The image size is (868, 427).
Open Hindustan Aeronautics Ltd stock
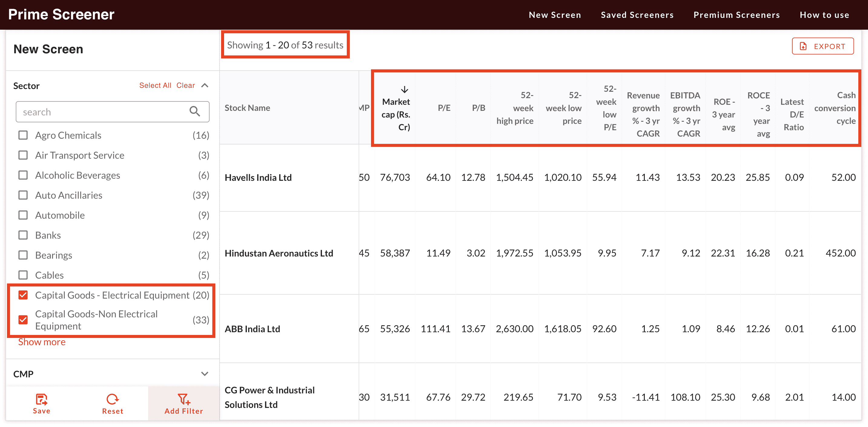(x=279, y=253)
